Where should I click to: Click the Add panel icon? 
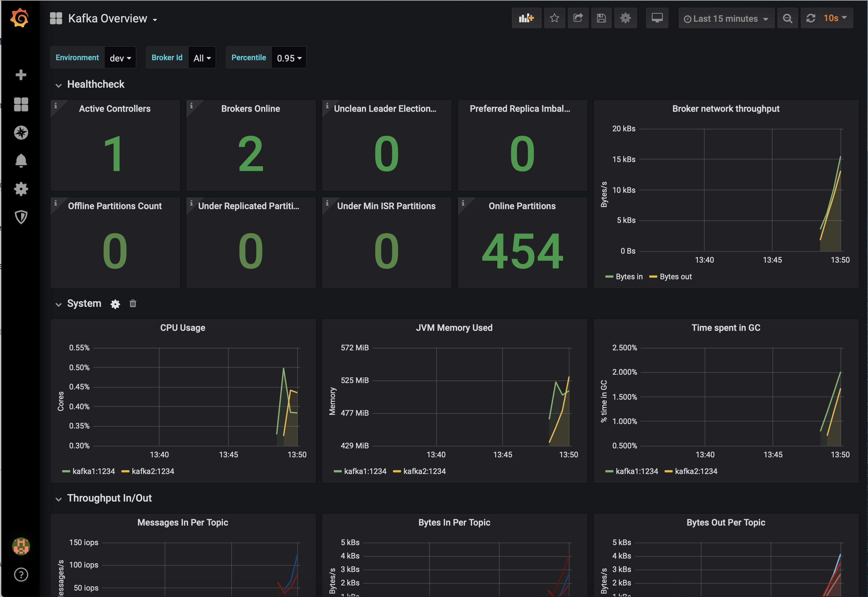point(526,18)
